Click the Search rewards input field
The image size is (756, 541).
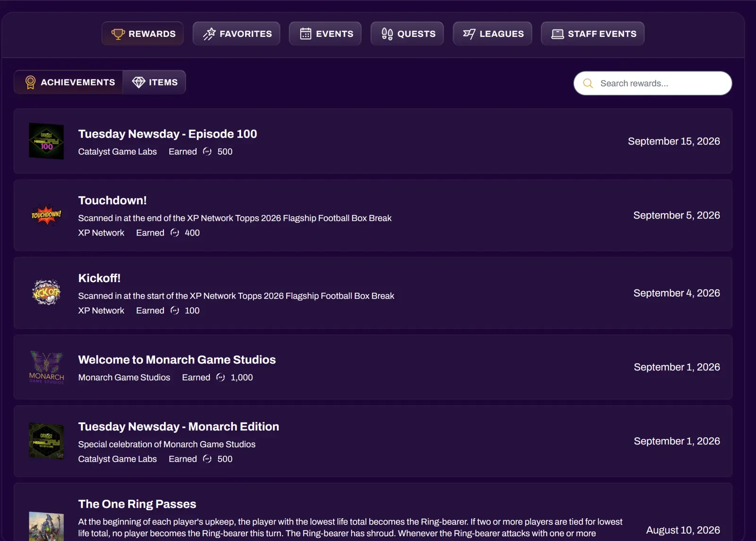click(653, 83)
